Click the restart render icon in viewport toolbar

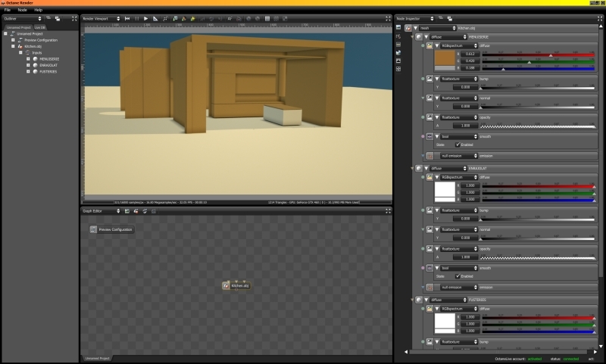point(127,18)
